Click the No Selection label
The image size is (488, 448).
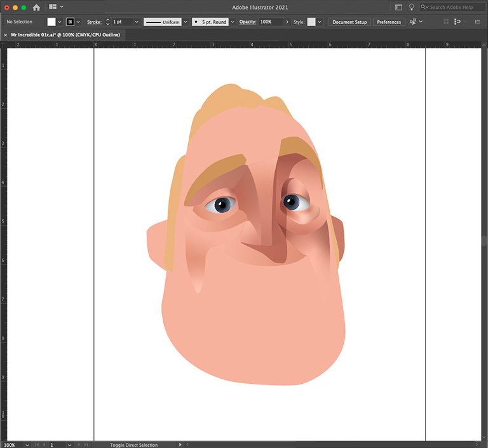[19, 22]
